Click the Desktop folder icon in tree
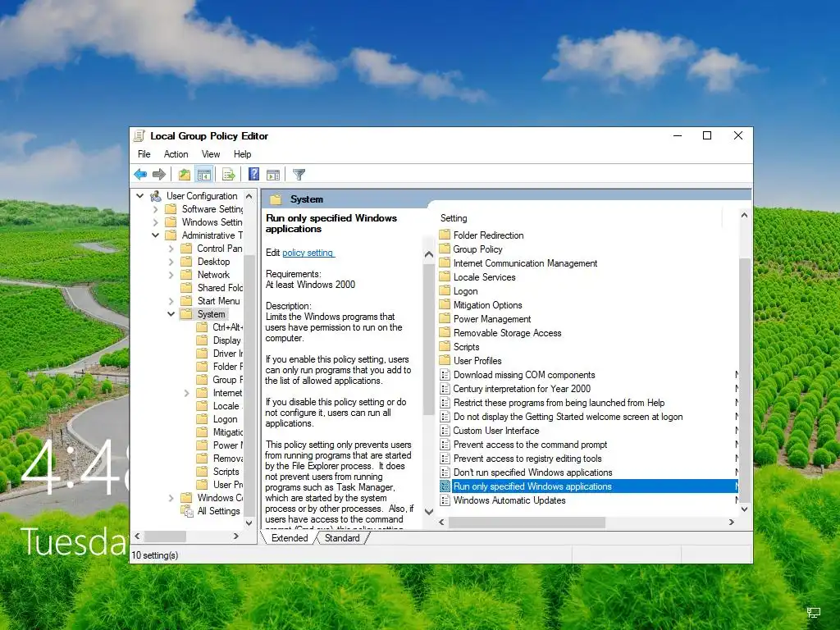The height and width of the screenshot is (630, 840). [186, 262]
